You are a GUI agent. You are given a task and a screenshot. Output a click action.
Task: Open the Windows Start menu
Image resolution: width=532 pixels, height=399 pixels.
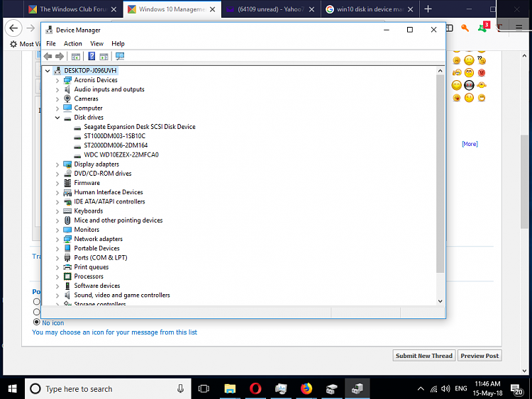[12, 389]
